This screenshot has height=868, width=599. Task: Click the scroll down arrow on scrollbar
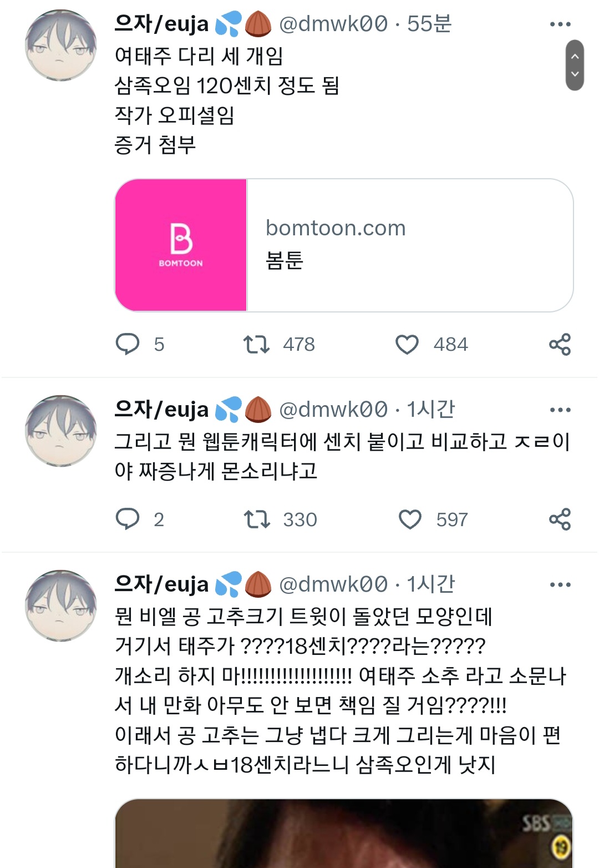575,74
